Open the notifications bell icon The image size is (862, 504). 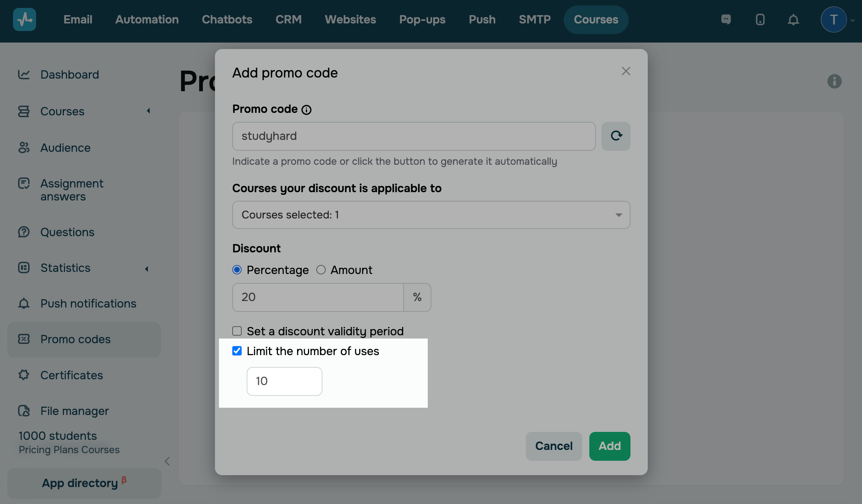tap(793, 19)
